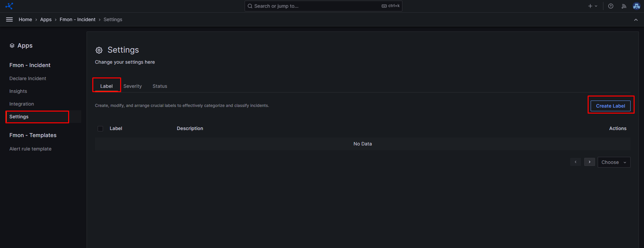This screenshot has width=644, height=248.
Task: Click the Settings gear icon in header
Action: tap(99, 50)
